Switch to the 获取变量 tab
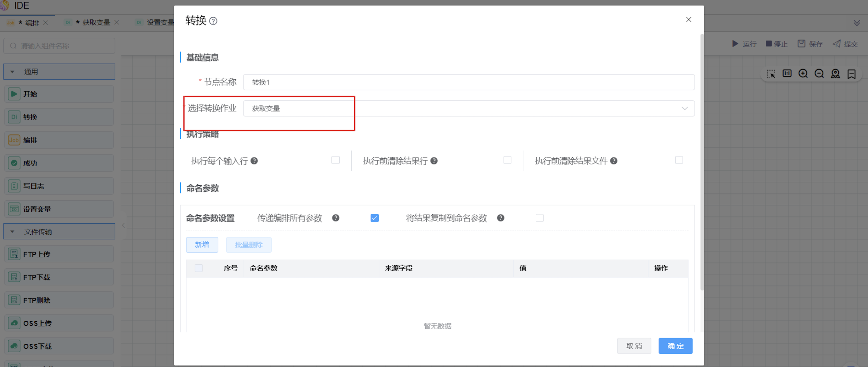Viewport: 868px width, 367px height. point(96,23)
